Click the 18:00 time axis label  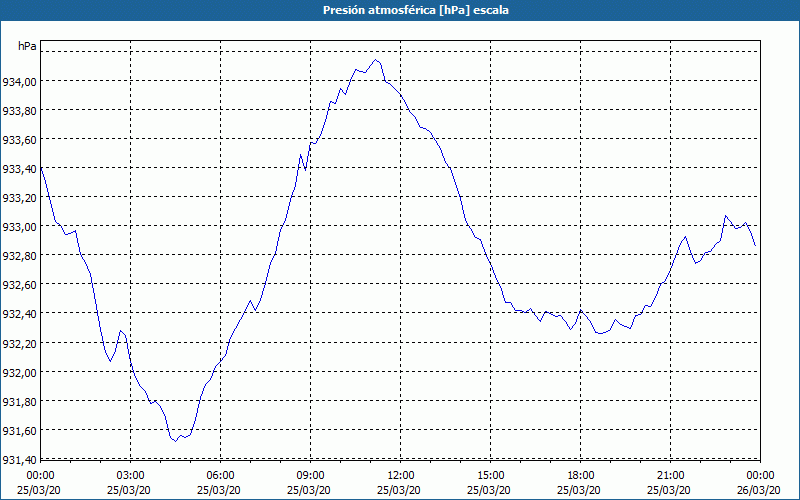[581, 476]
